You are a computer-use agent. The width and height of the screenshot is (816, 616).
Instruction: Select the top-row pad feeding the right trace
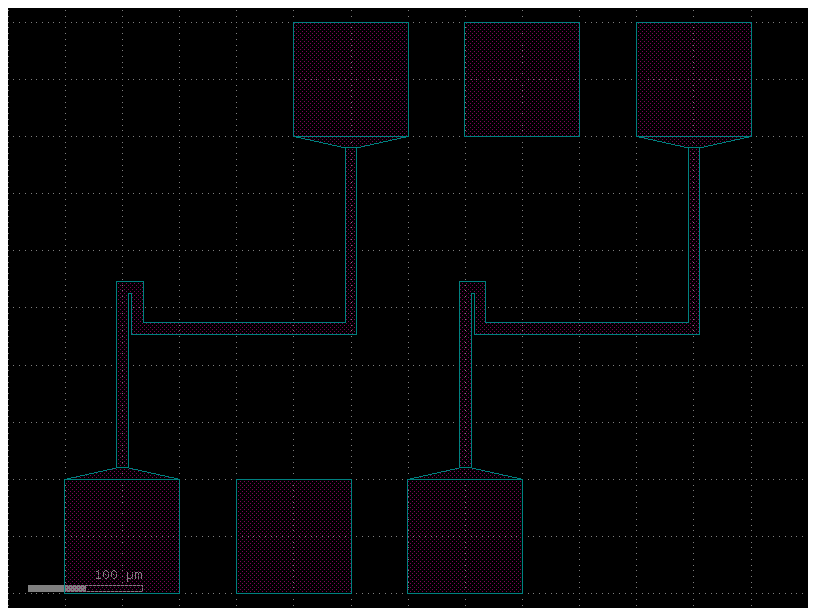point(694,80)
